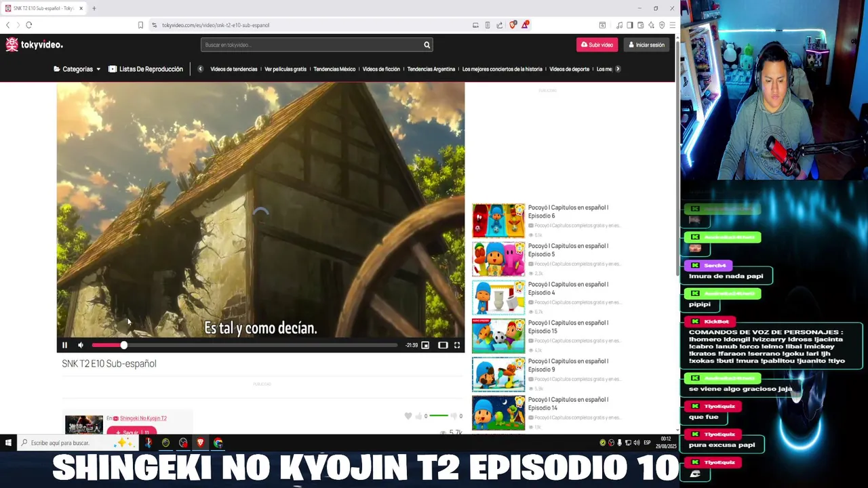Click the browser back arrow

click(8, 25)
